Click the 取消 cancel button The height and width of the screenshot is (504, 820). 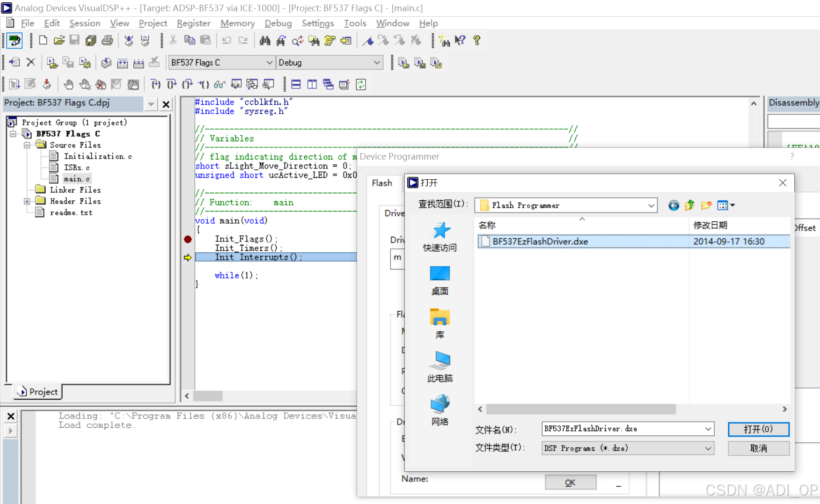pyautogui.click(x=758, y=448)
